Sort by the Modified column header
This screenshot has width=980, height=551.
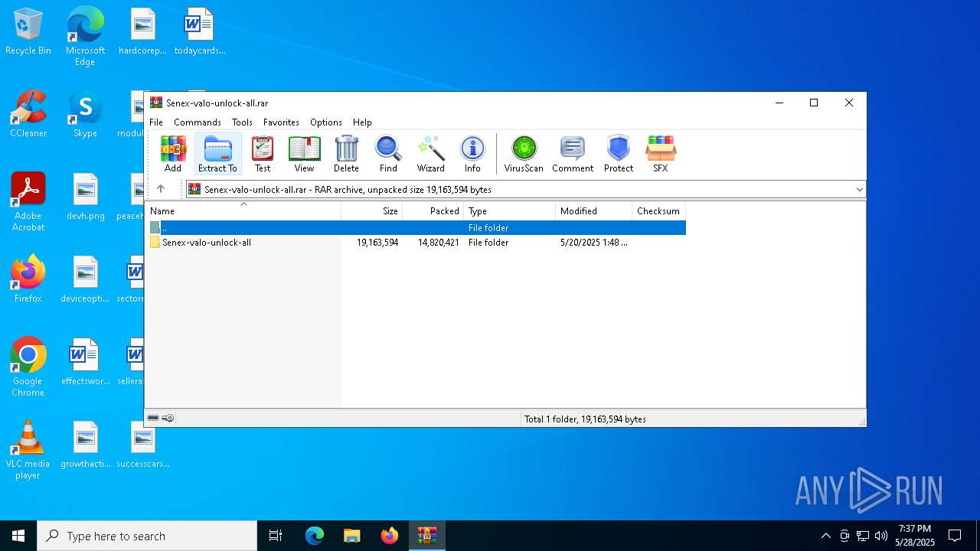click(594, 211)
